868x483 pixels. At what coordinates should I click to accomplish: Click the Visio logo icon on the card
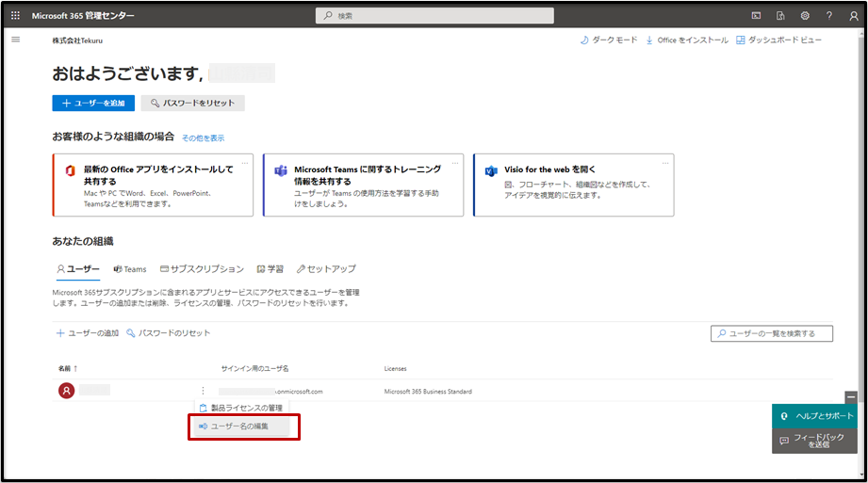(491, 171)
